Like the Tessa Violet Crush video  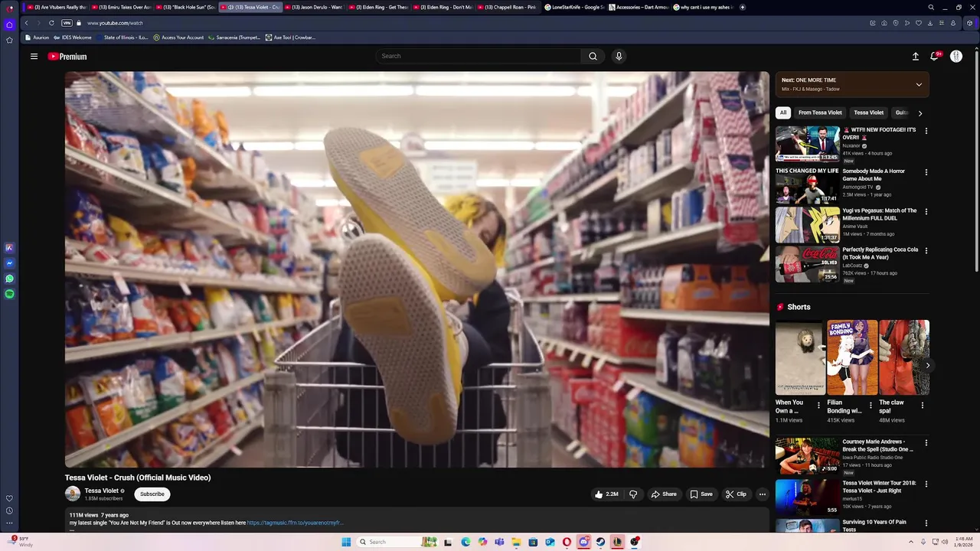click(x=606, y=494)
